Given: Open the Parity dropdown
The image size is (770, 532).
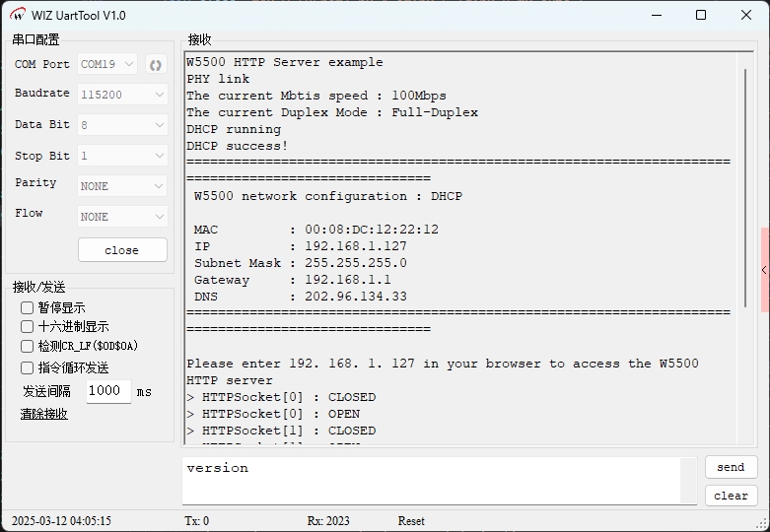Looking at the screenshot, I should pyautogui.click(x=122, y=186).
